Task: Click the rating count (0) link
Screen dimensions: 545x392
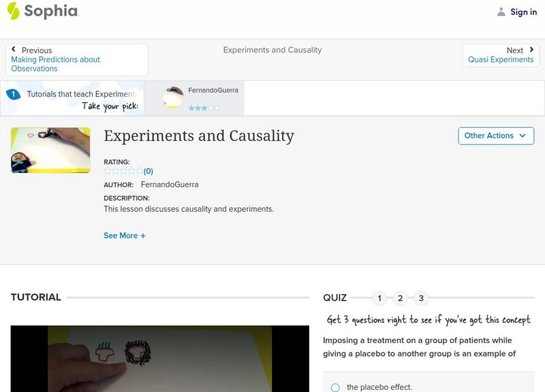Action: click(x=149, y=171)
